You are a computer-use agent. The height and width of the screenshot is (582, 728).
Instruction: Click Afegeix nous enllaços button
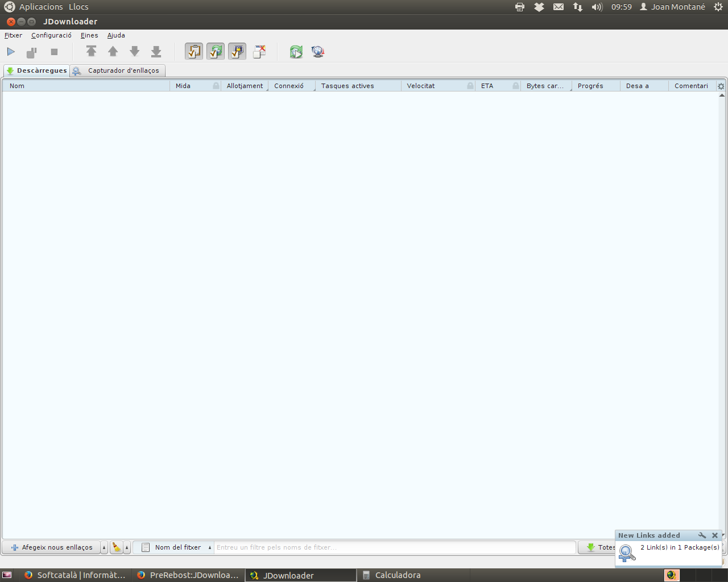coord(51,547)
